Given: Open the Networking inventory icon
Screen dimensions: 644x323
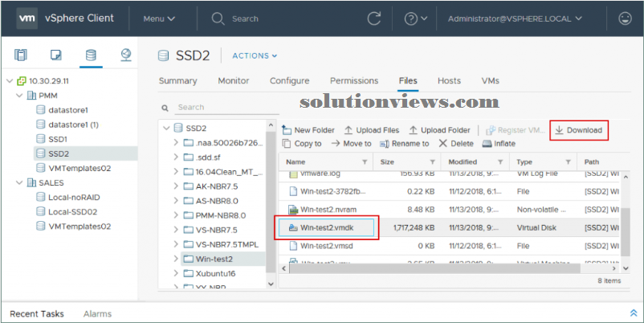Looking at the screenshot, I should [x=126, y=55].
